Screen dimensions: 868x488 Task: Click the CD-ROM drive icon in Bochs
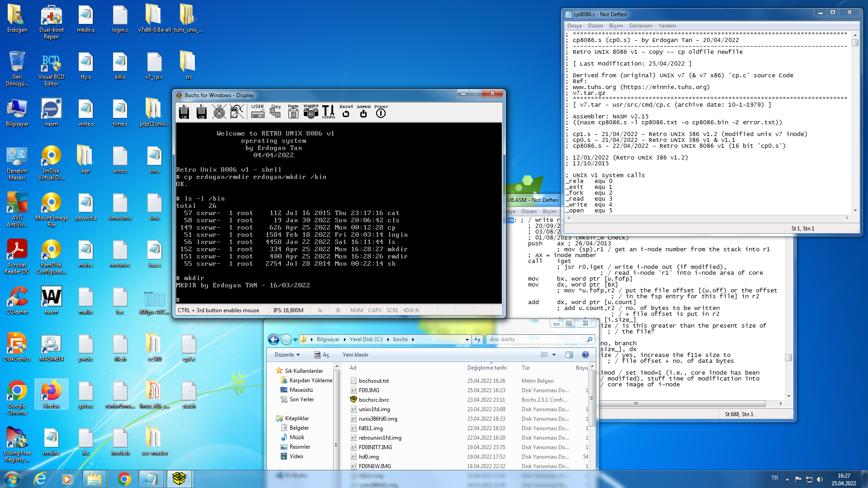[219, 112]
